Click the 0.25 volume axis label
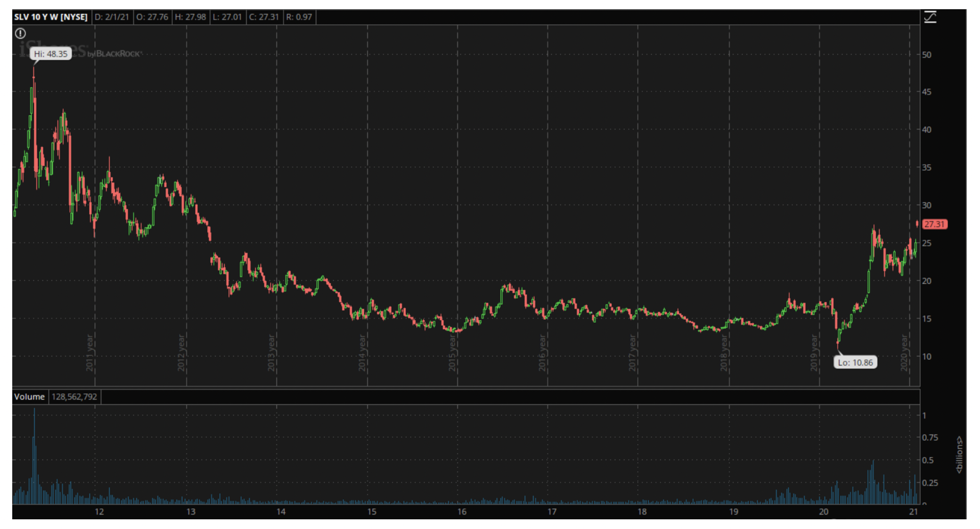 click(930, 483)
